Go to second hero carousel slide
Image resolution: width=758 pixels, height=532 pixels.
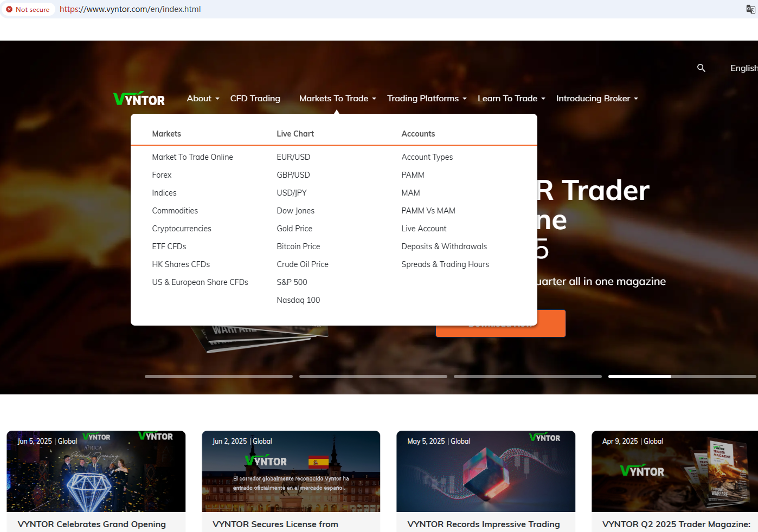coord(373,377)
